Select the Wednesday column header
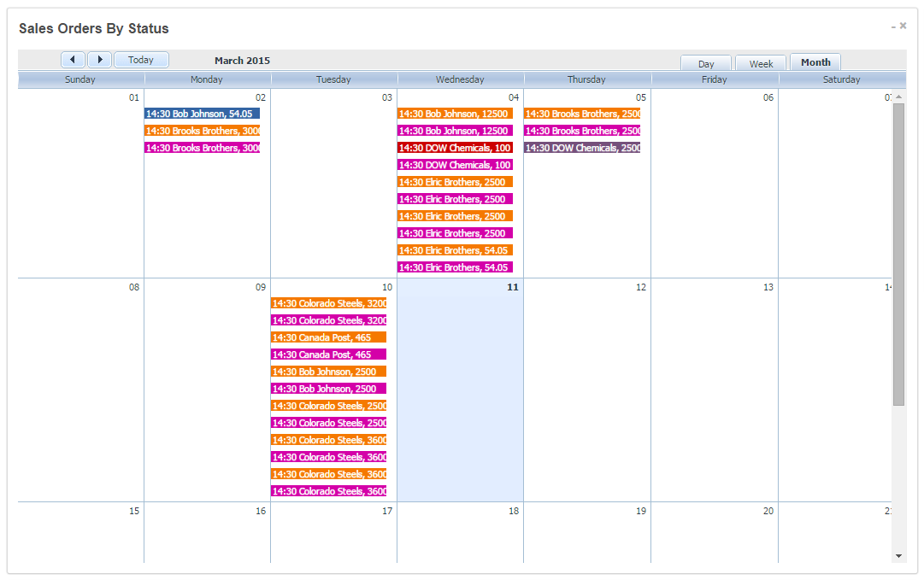 click(460, 79)
